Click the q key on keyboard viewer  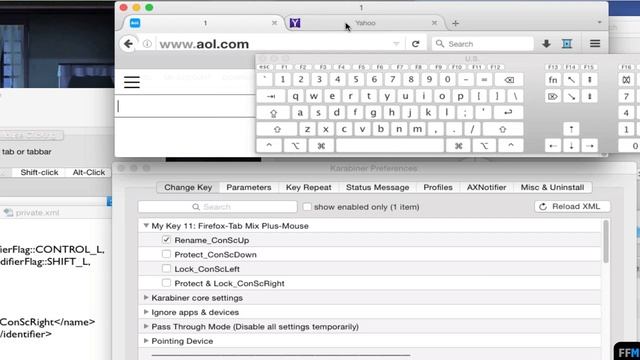(295, 96)
